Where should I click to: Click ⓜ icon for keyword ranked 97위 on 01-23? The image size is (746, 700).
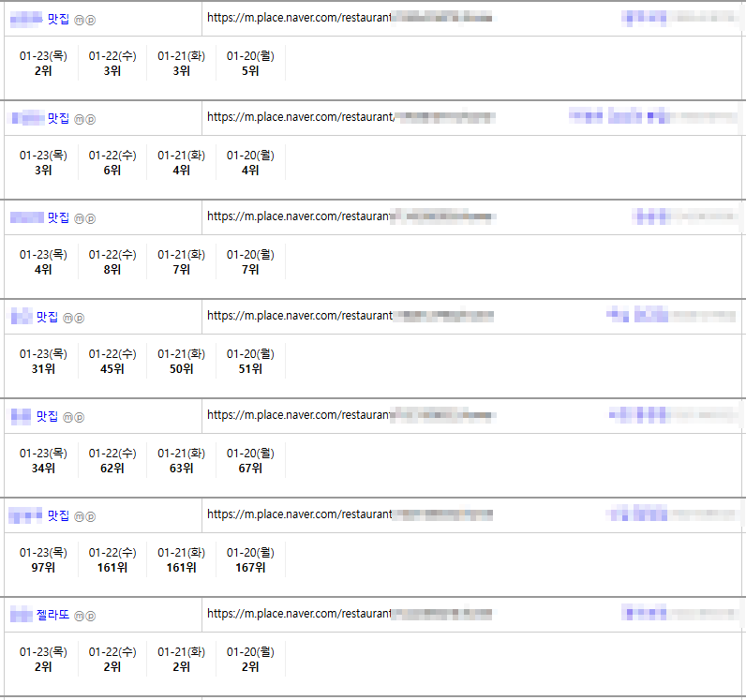[80, 516]
